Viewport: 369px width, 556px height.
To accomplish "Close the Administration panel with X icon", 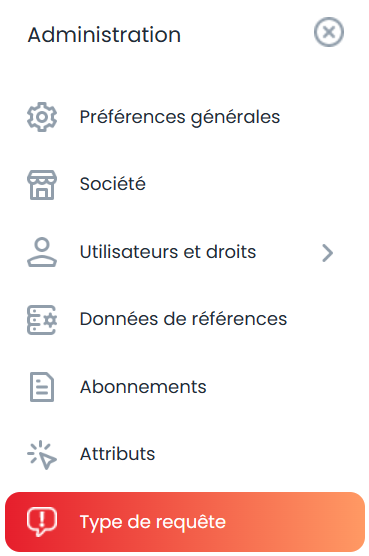I will tap(329, 32).
